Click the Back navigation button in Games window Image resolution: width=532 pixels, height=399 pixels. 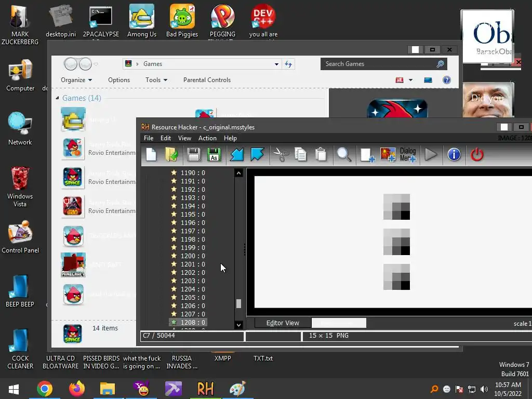pyautogui.click(x=71, y=64)
